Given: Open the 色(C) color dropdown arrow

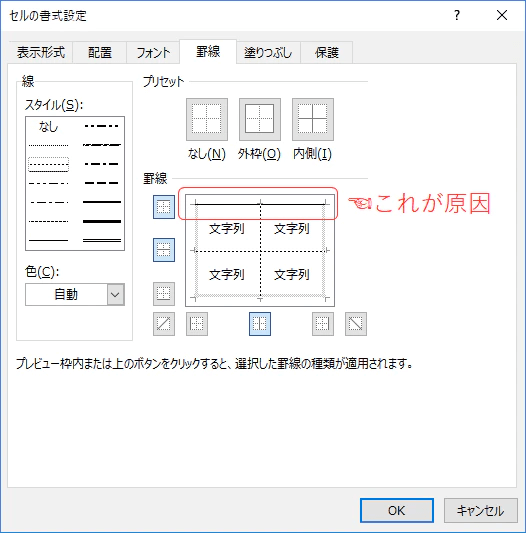Looking at the screenshot, I should coord(116,294).
